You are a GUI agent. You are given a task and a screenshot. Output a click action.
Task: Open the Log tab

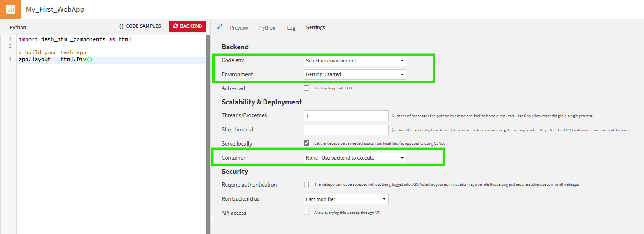click(x=291, y=28)
